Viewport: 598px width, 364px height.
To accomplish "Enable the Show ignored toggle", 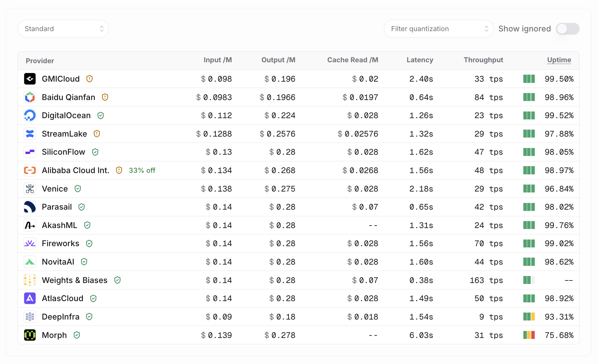I will (567, 29).
